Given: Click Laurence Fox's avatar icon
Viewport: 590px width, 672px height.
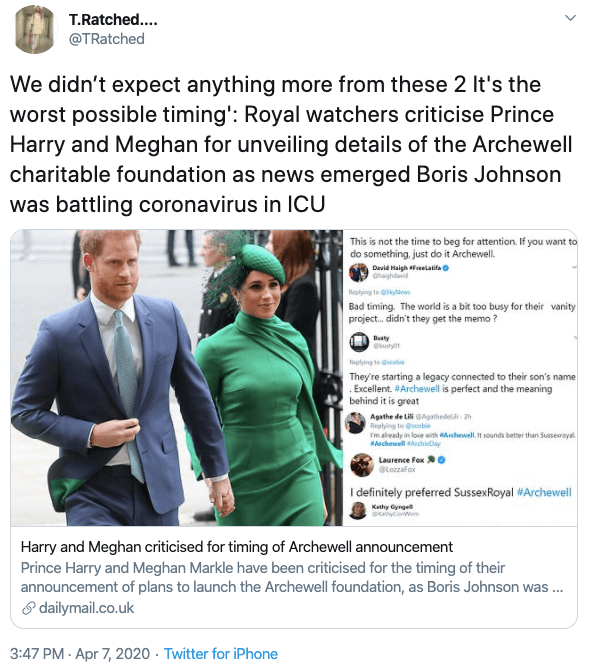Looking at the screenshot, I should point(362,465).
